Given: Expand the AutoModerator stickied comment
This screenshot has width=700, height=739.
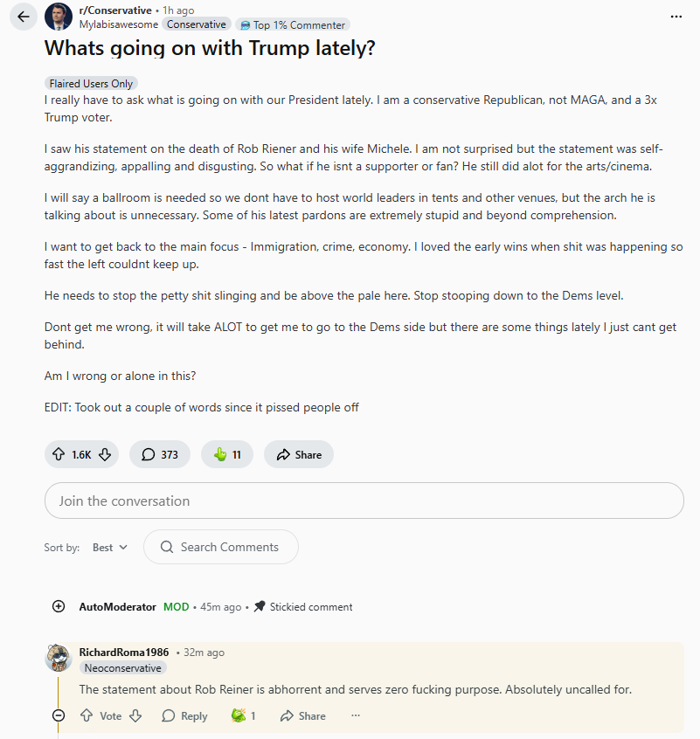Looking at the screenshot, I should click(x=59, y=606).
